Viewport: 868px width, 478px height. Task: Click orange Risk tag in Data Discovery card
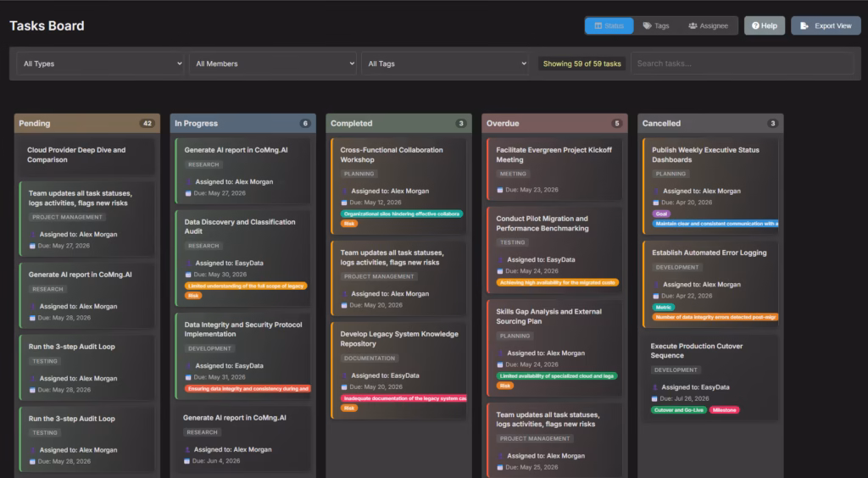point(193,296)
